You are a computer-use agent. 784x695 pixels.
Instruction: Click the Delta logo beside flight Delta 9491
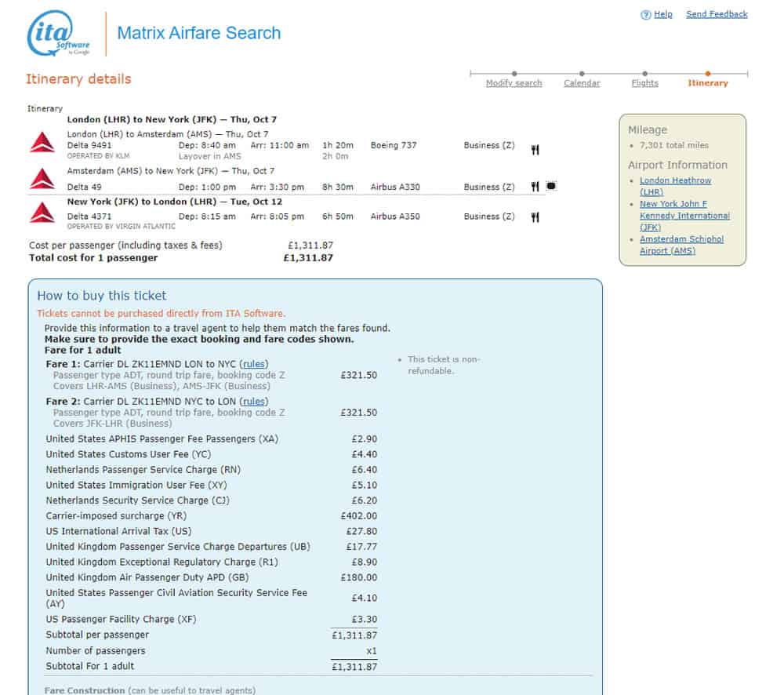tap(42, 142)
